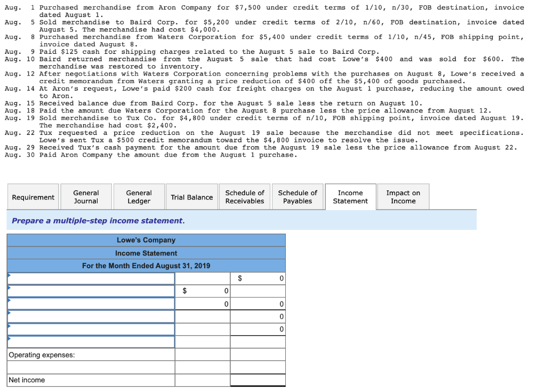Click the Aug. 29 Tux's cash payment entry
546x392 pixels.
coord(261,147)
